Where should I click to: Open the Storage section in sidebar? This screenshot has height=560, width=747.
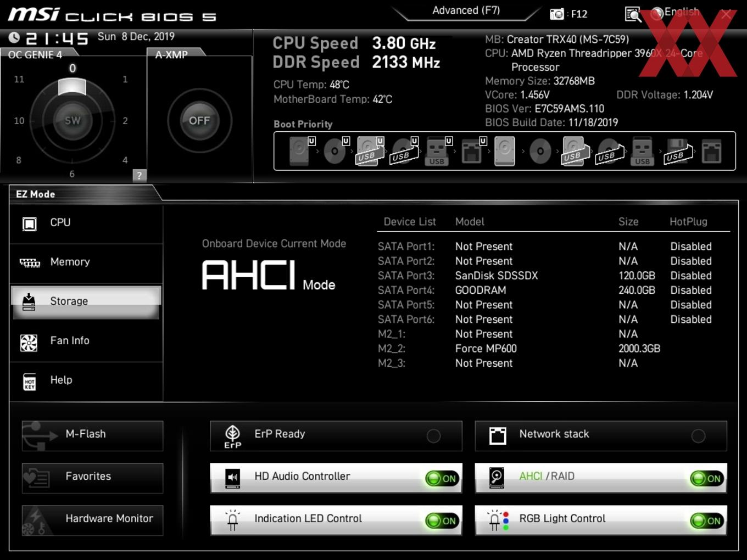[x=86, y=302]
